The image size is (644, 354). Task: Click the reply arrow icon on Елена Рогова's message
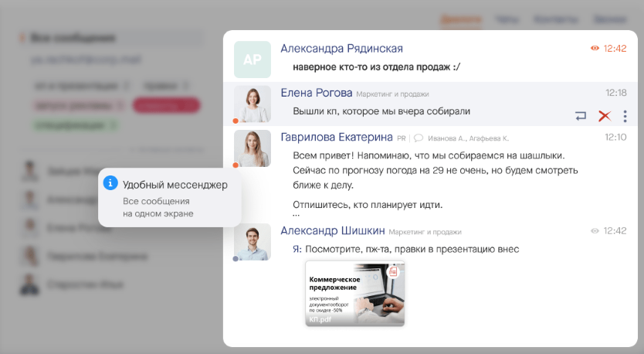[581, 116]
